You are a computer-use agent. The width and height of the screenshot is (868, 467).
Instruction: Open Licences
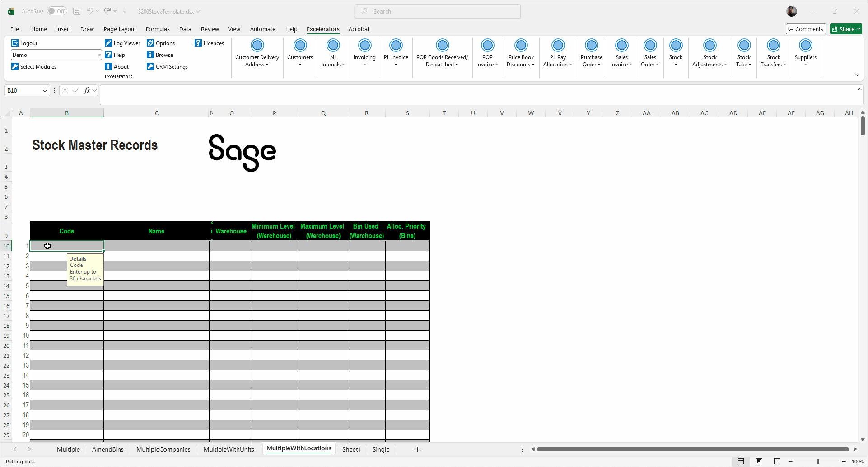coord(209,43)
